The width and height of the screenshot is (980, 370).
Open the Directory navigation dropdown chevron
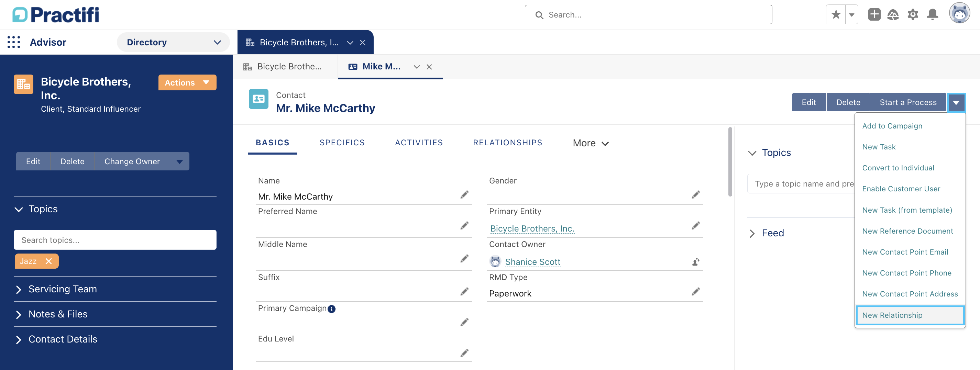click(217, 42)
